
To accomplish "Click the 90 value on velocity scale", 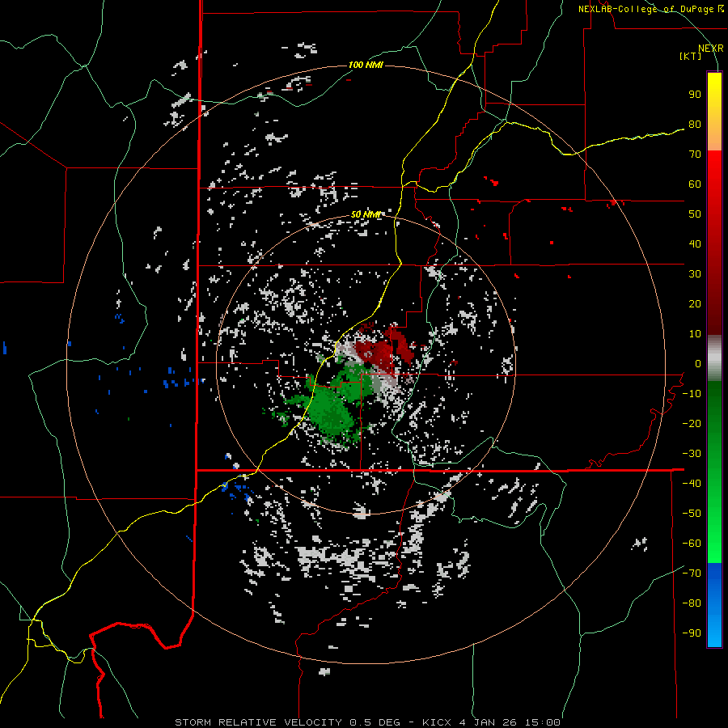I will (695, 95).
